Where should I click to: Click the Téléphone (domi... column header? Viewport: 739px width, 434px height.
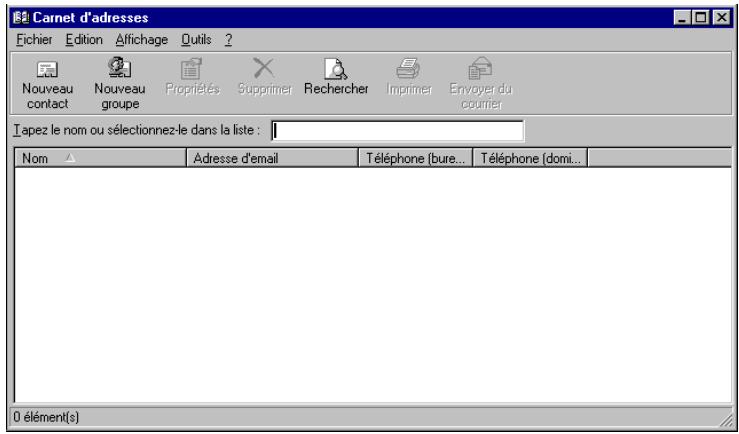(x=530, y=158)
